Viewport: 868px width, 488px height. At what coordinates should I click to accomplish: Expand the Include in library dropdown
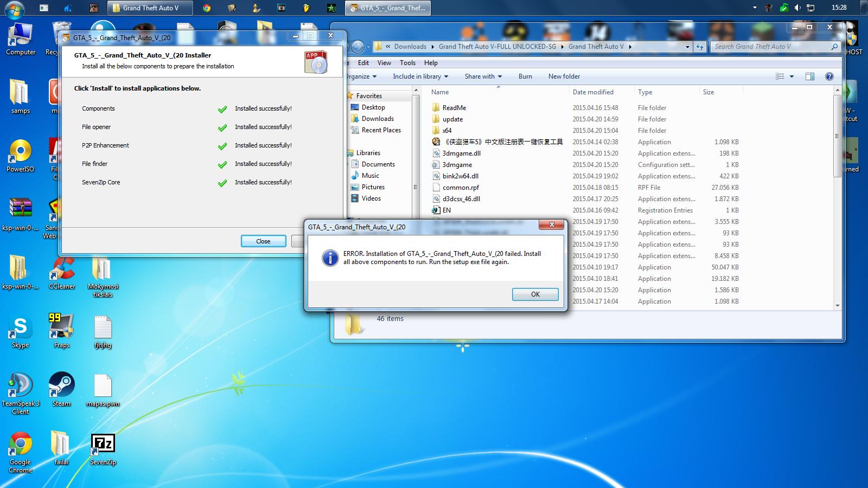pyautogui.click(x=420, y=76)
